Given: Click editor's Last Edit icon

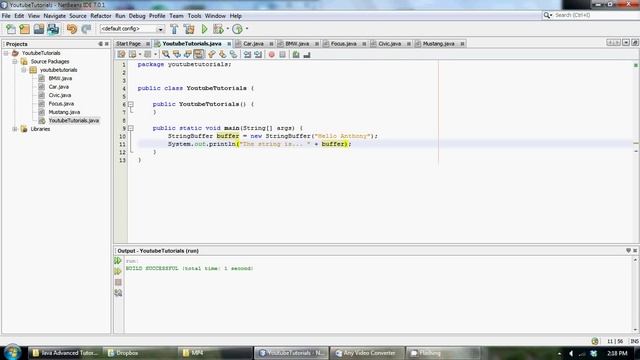Looking at the screenshot, I should [x=121, y=54].
